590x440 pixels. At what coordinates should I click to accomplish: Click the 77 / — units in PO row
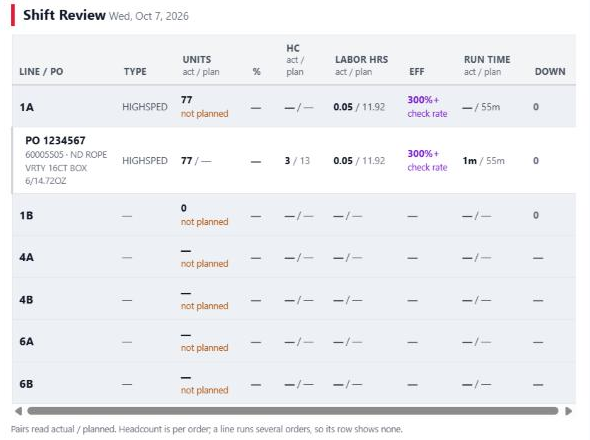(196, 161)
